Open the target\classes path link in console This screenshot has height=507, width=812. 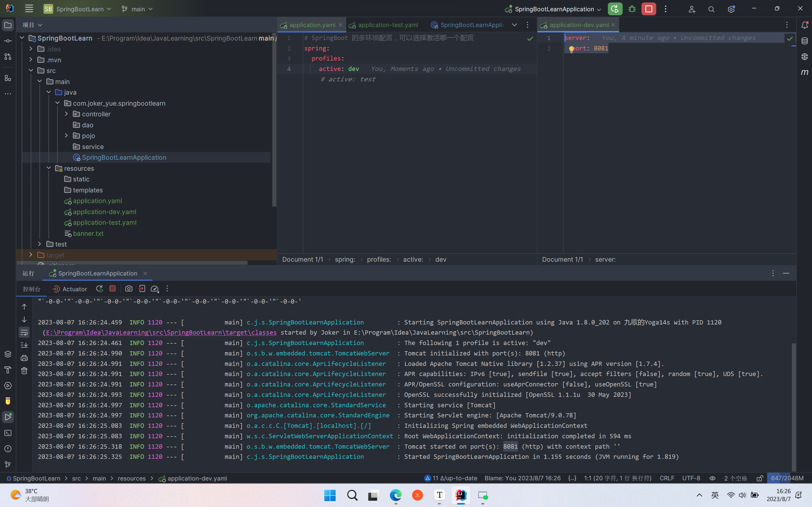click(161, 332)
